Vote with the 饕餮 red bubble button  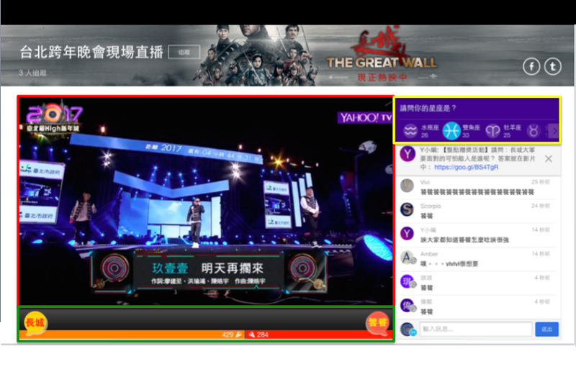377,323
